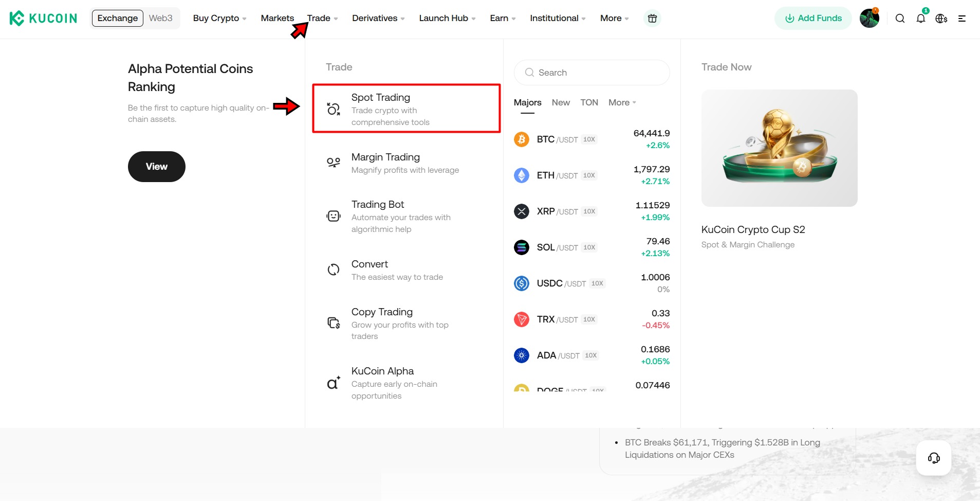980x501 pixels.
Task: Click the Margin Trading icon
Action: (334, 163)
